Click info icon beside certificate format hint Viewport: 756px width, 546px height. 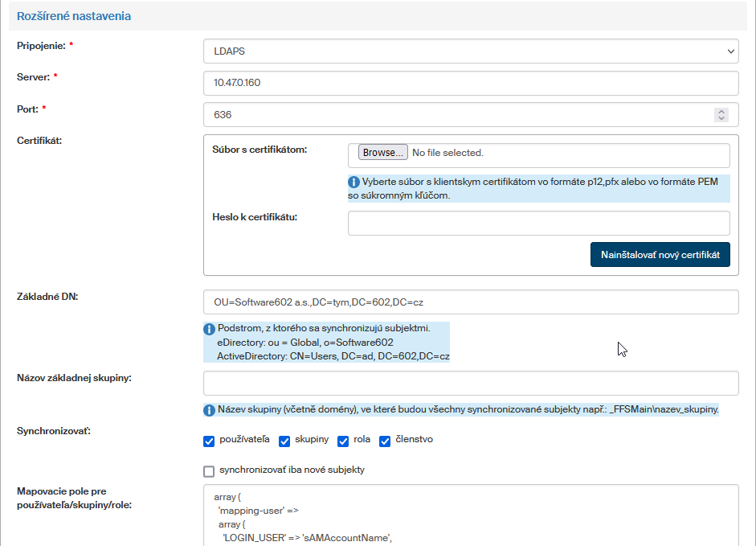tap(354, 182)
